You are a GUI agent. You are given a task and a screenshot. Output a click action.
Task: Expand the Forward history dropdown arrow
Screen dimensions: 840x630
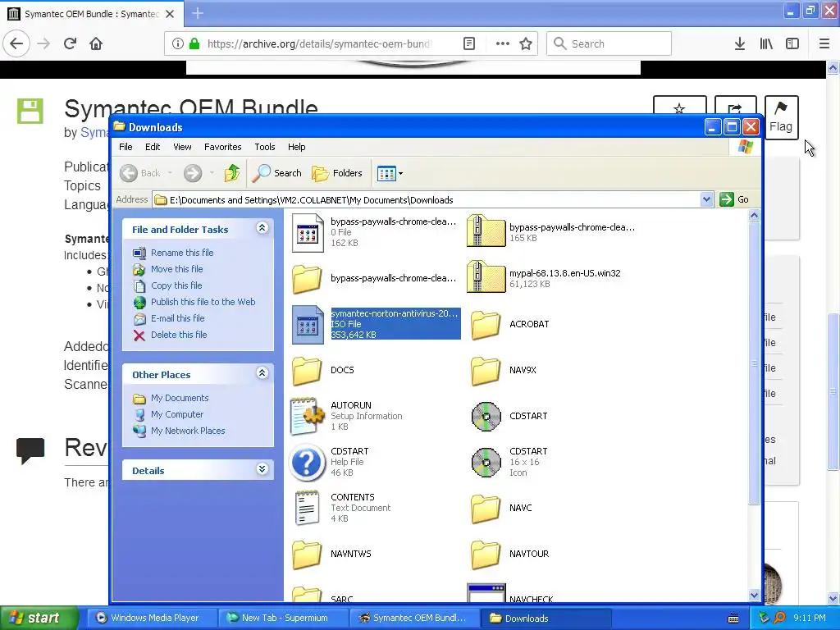coord(212,173)
